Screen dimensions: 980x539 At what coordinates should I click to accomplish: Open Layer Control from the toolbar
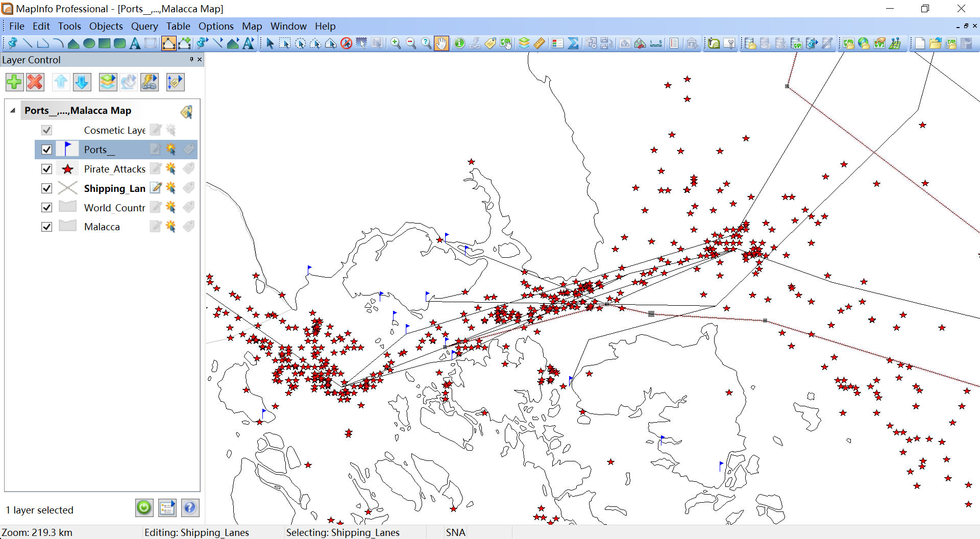point(524,43)
